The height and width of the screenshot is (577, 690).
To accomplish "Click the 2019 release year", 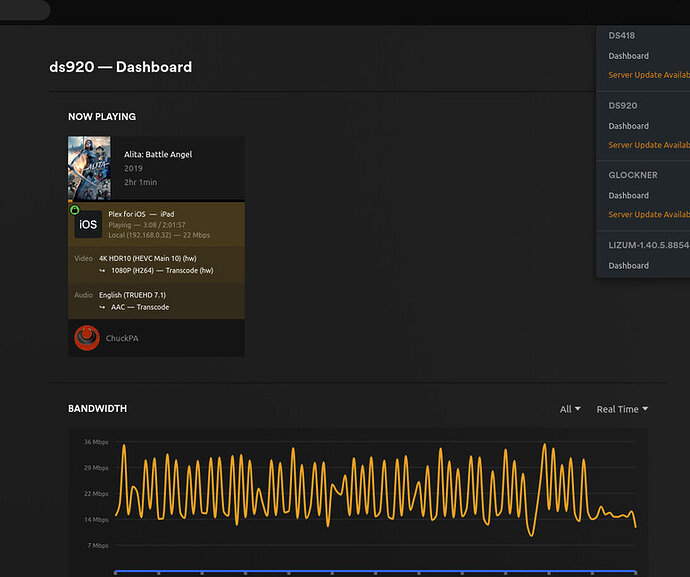I will [133, 168].
